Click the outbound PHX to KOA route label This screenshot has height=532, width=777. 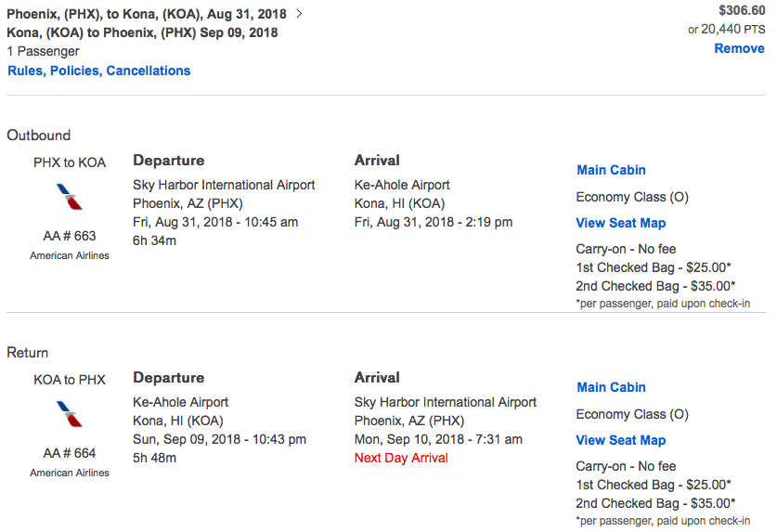70,162
